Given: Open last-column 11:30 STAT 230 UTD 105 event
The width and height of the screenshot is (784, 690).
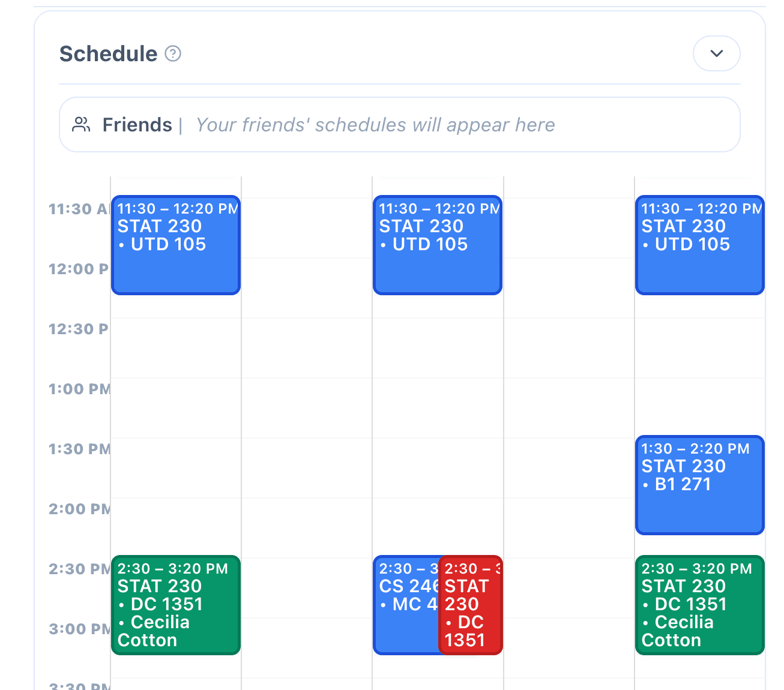Looking at the screenshot, I should tap(699, 245).
